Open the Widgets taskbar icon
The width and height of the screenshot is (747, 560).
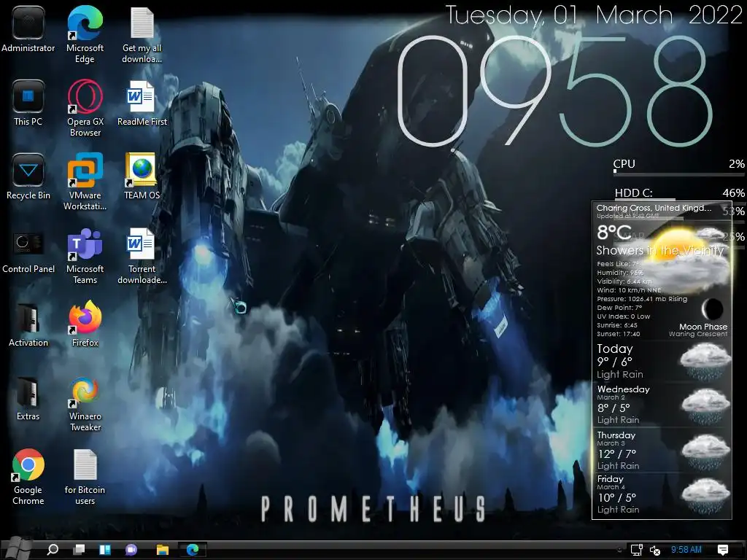click(x=105, y=550)
